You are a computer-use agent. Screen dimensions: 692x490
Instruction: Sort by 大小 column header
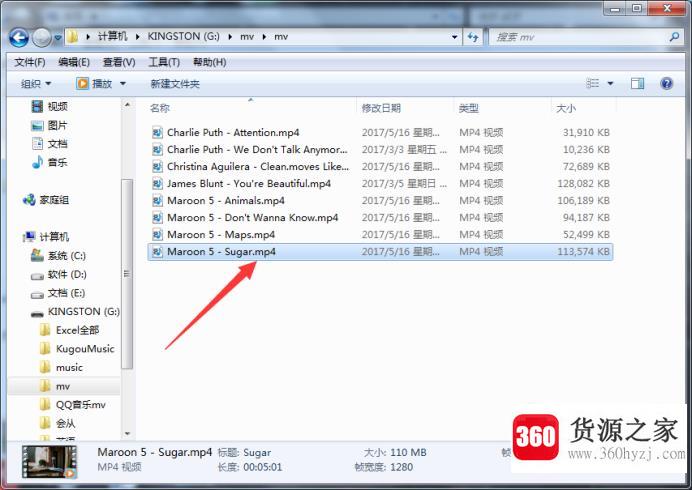point(566,108)
